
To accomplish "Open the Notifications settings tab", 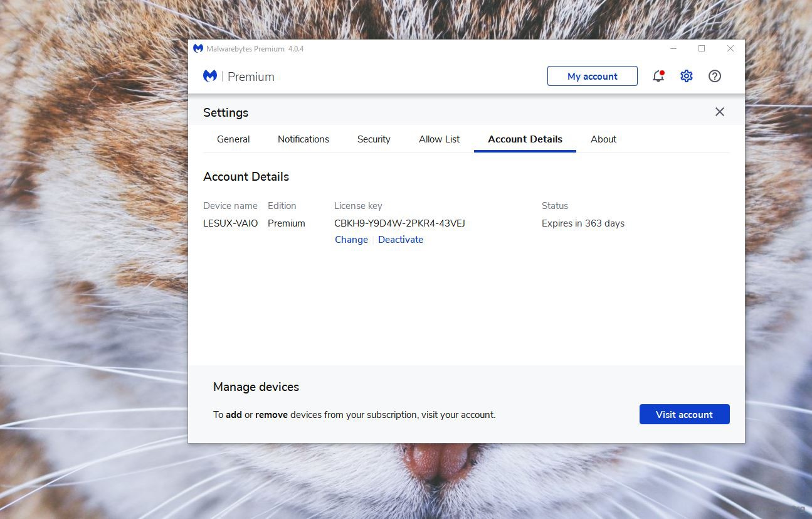I will [x=303, y=139].
